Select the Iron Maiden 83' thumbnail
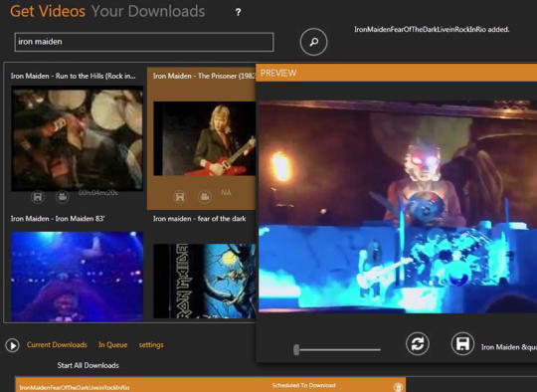 tap(77, 277)
